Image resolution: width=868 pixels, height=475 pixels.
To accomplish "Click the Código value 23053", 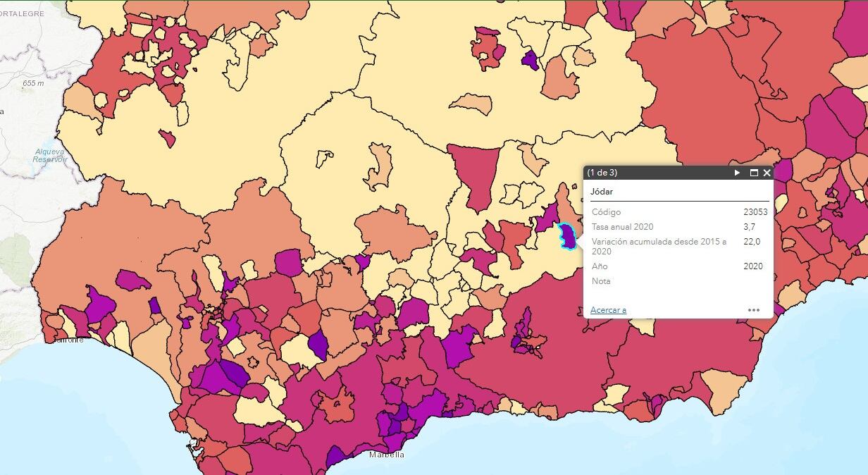I will 755,212.
